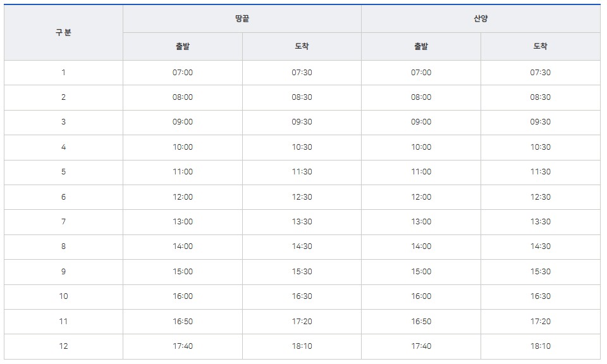Select row number 6 cell
Image resolution: width=607 pixels, height=364 pixels.
[63, 197]
